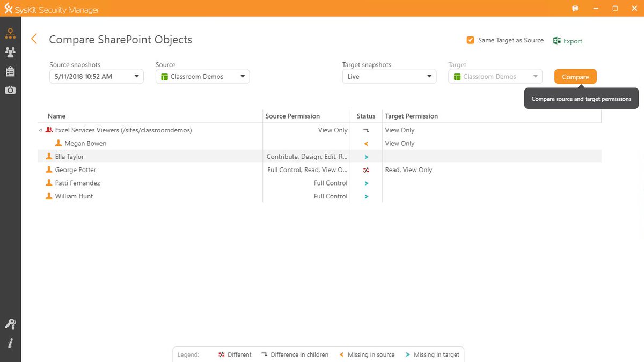Go back with the orange arrow

34,39
